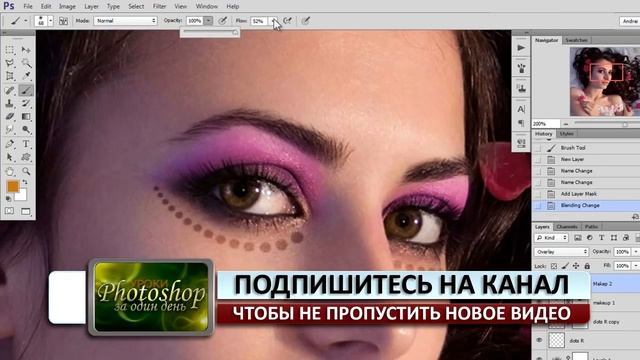The width and height of the screenshot is (640, 360).
Task: Select the Eyedropper tool
Action: tap(26, 76)
